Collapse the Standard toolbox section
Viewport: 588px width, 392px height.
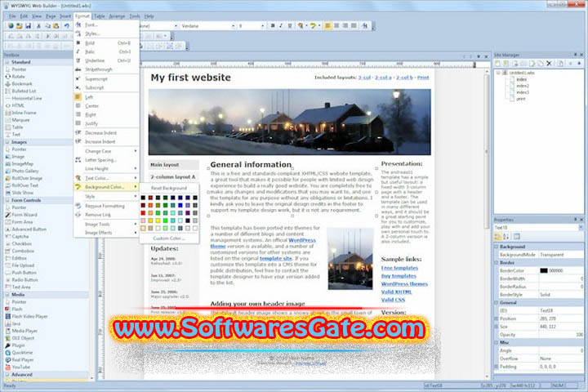[x=7, y=62]
